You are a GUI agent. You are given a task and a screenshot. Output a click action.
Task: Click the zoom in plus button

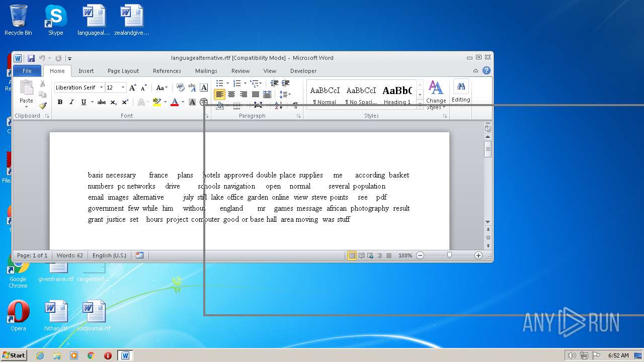(x=478, y=255)
